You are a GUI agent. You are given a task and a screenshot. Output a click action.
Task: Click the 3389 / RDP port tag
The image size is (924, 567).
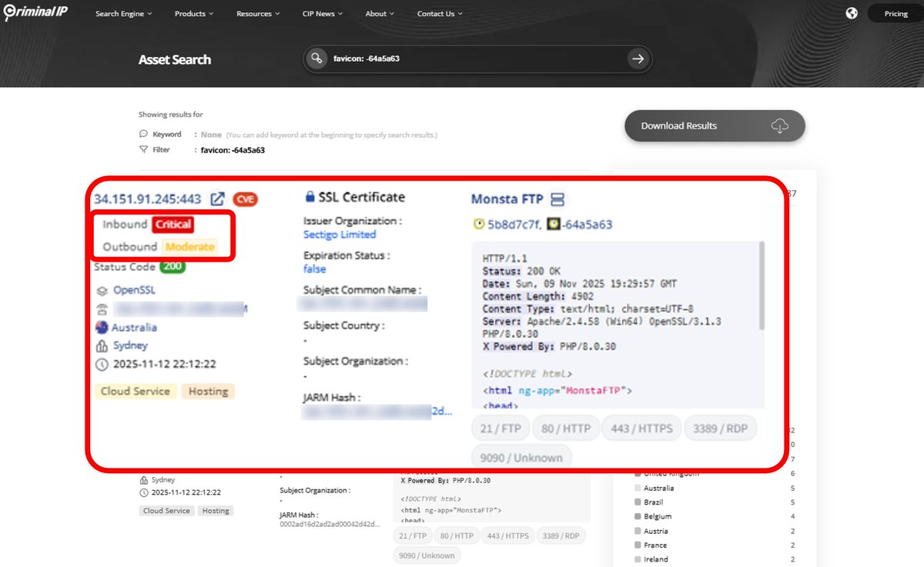[x=721, y=428]
